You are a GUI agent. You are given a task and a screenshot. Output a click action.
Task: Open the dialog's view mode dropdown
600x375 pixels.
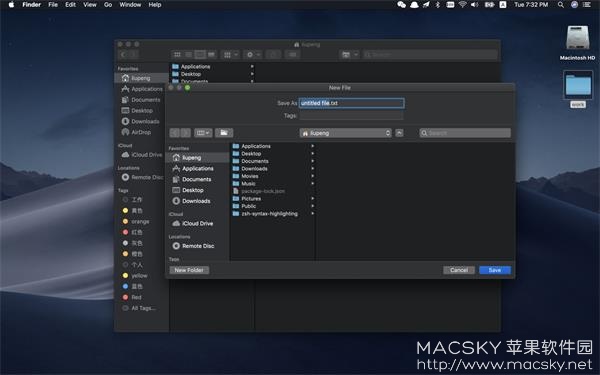(203, 133)
